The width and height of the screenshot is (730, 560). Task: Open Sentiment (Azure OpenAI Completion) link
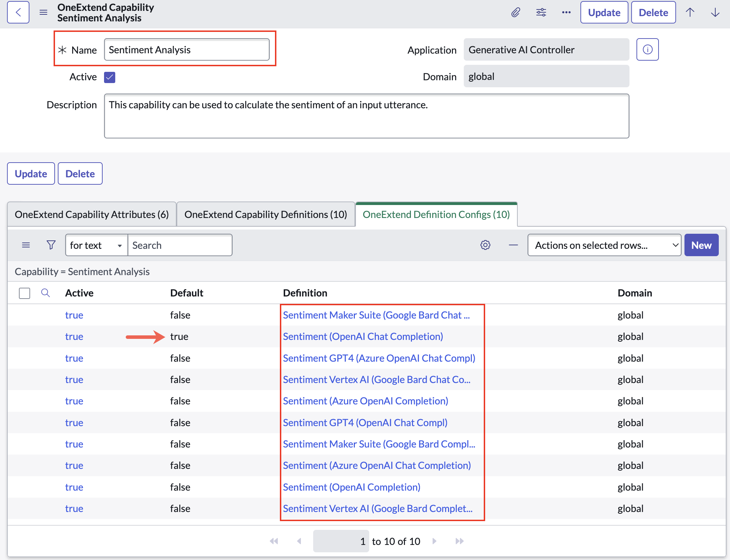click(x=366, y=401)
